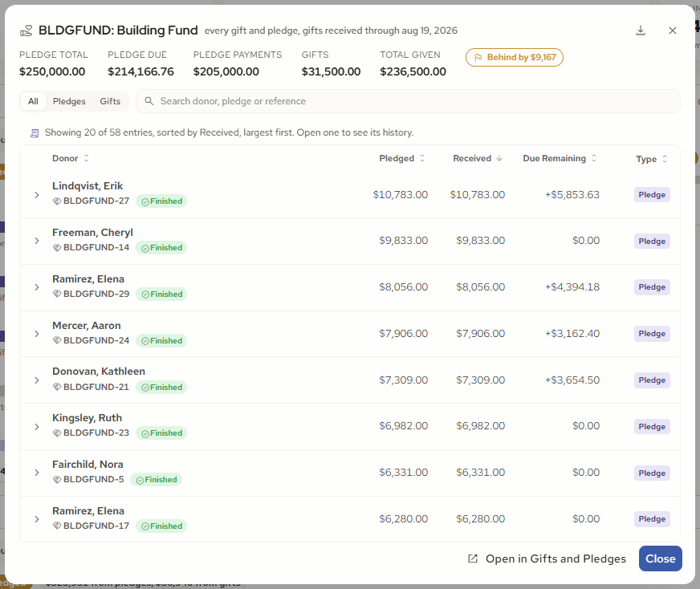This screenshot has height=589, width=700.
Task: Click the Building Fund hand-heart icon
Action: point(26,30)
